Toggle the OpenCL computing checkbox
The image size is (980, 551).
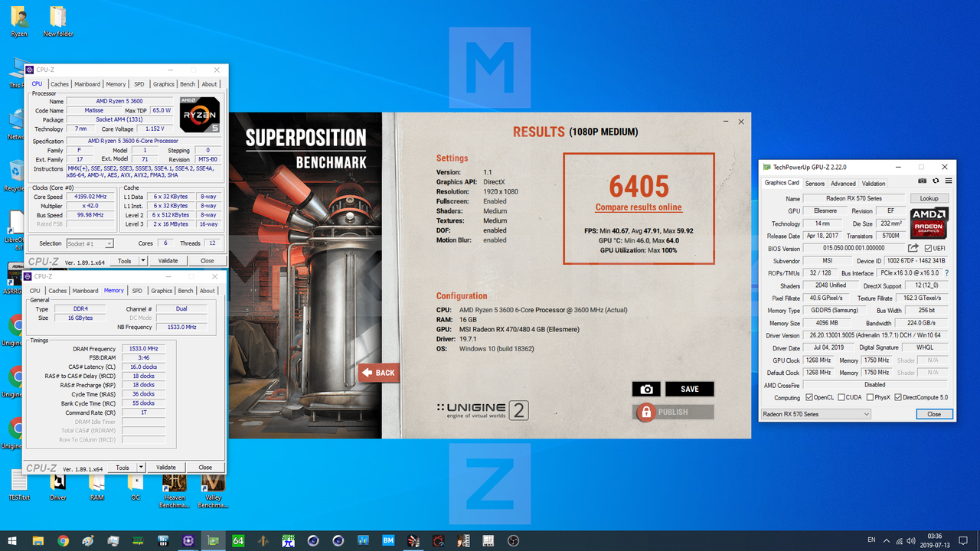809,396
